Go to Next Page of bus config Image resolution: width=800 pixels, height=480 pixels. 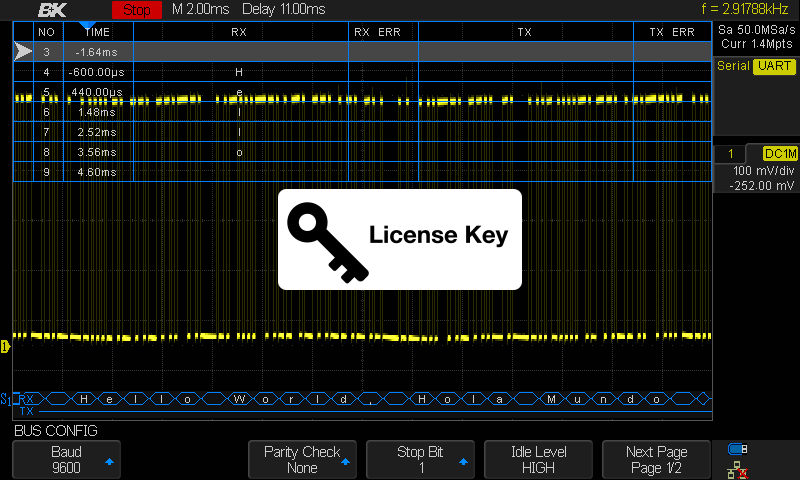(x=657, y=460)
